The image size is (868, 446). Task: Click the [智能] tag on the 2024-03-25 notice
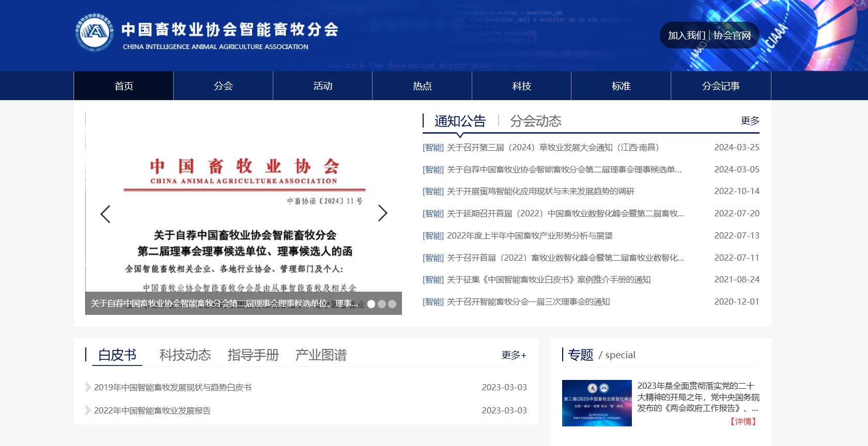pos(433,148)
